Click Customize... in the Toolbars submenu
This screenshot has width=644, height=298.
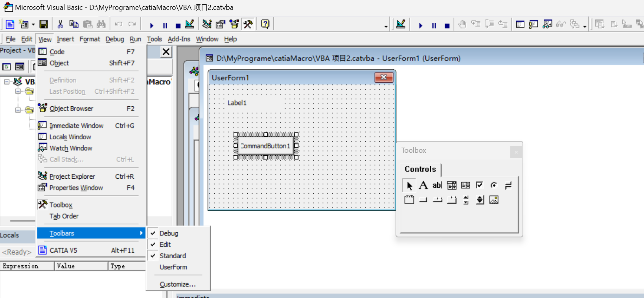pyautogui.click(x=178, y=284)
